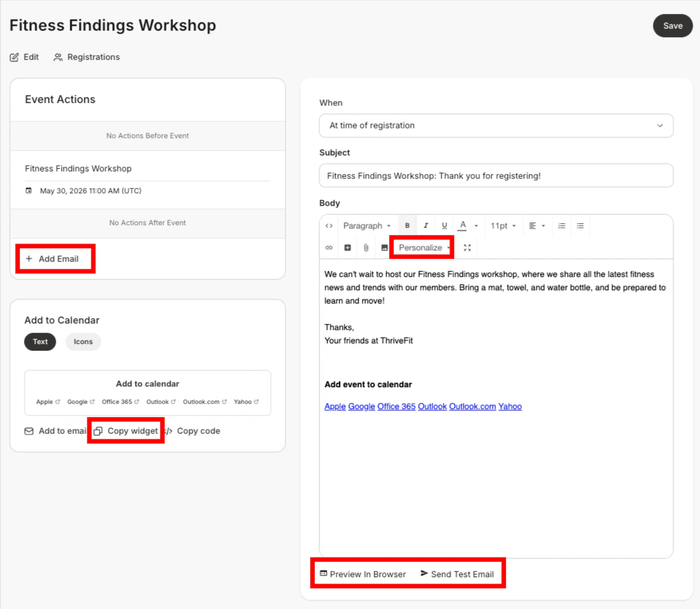This screenshot has width=700, height=609.
Task: Open the Personalize dropdown
Action: coord(424,247)
